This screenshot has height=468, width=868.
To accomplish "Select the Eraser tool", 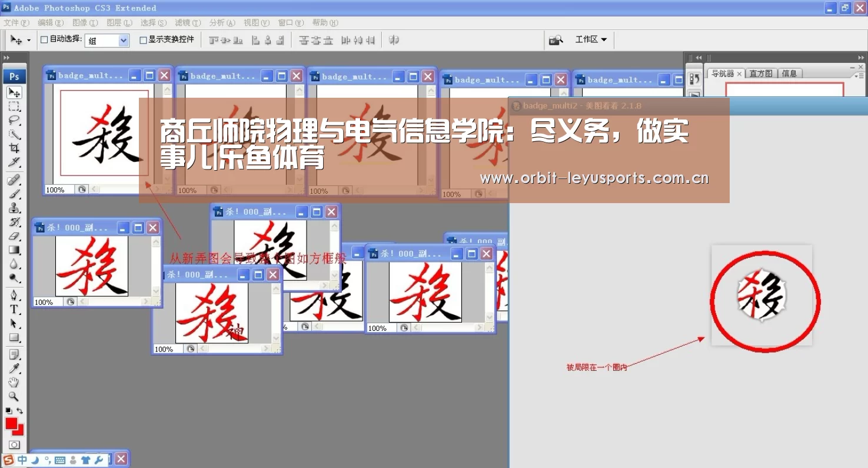I will pos(14,236).
